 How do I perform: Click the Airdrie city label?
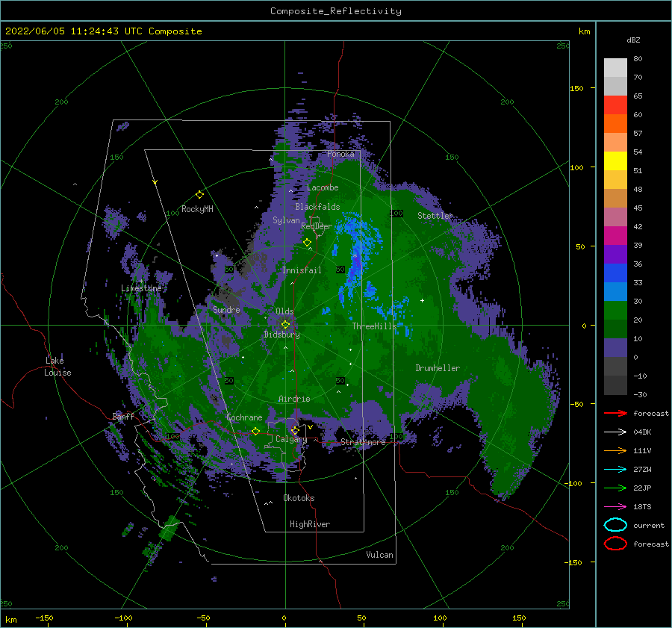click(x=294, y=399)
